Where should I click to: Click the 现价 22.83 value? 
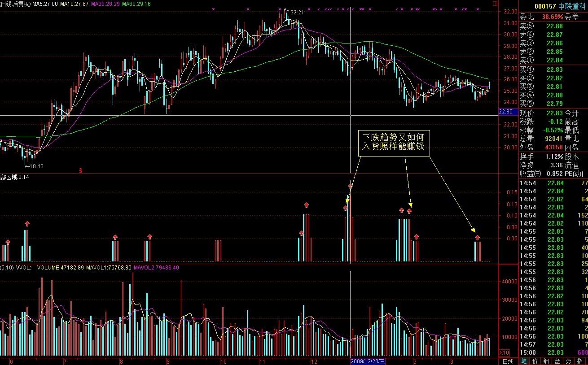(555, 113)
